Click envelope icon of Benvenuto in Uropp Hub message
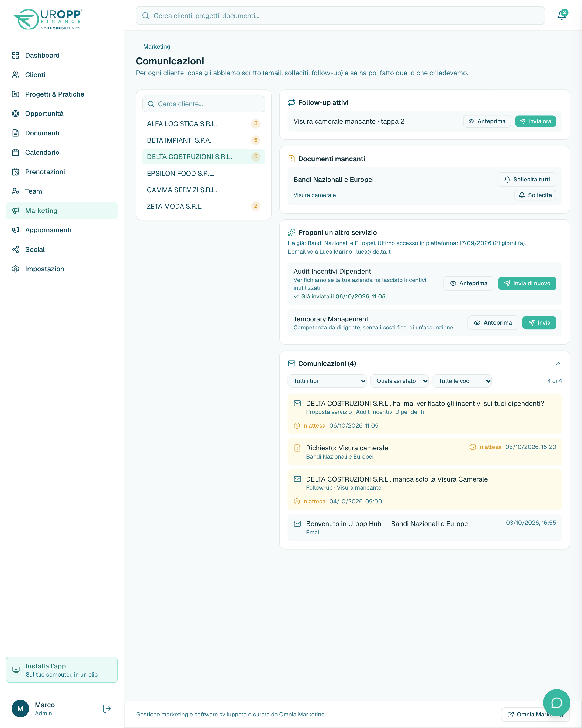The image size is (582, 728). 297,524
